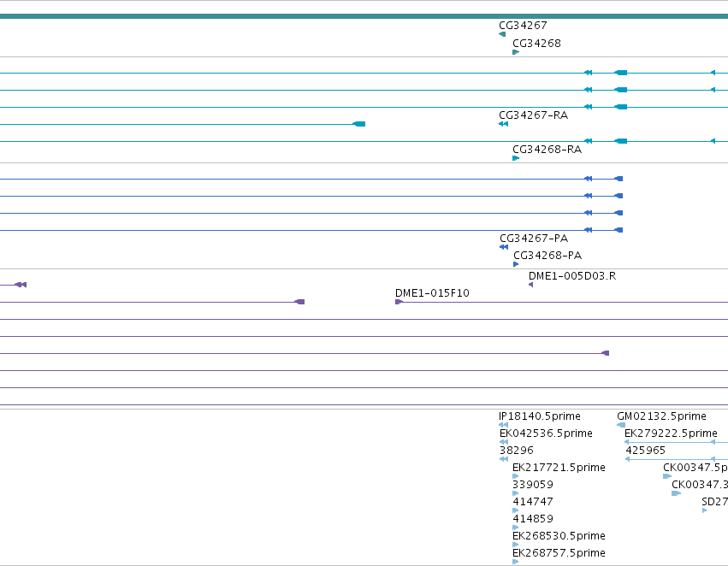Click the double-arrow glyph under CG34267-RA
This screenshot has width=728, height=566.
pos(503,124)
